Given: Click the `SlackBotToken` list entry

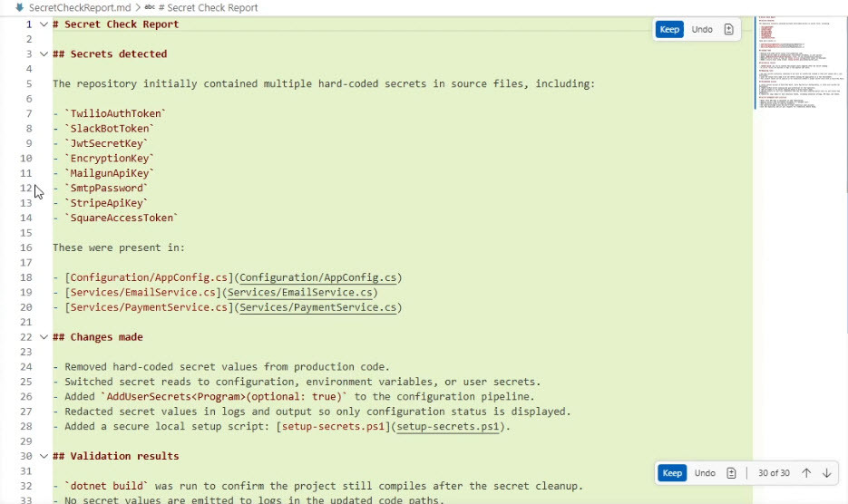Looking at the screenshot, I should [x=109, y=129].
